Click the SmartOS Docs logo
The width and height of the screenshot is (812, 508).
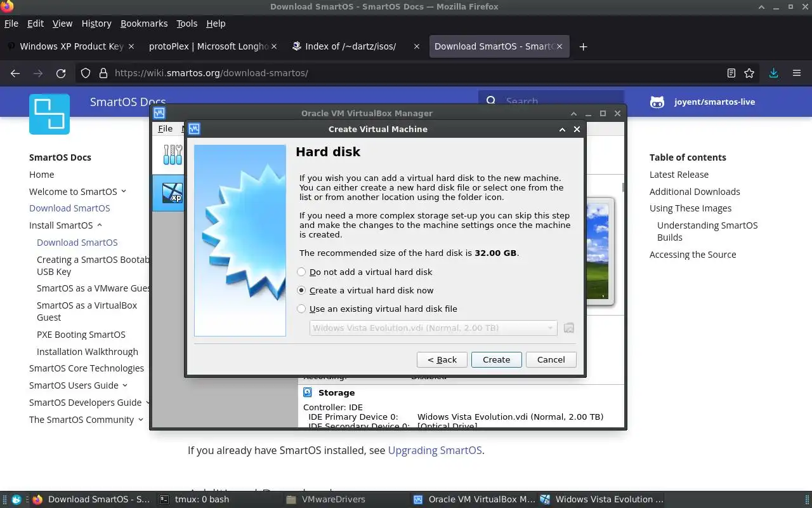click(49, 114)
